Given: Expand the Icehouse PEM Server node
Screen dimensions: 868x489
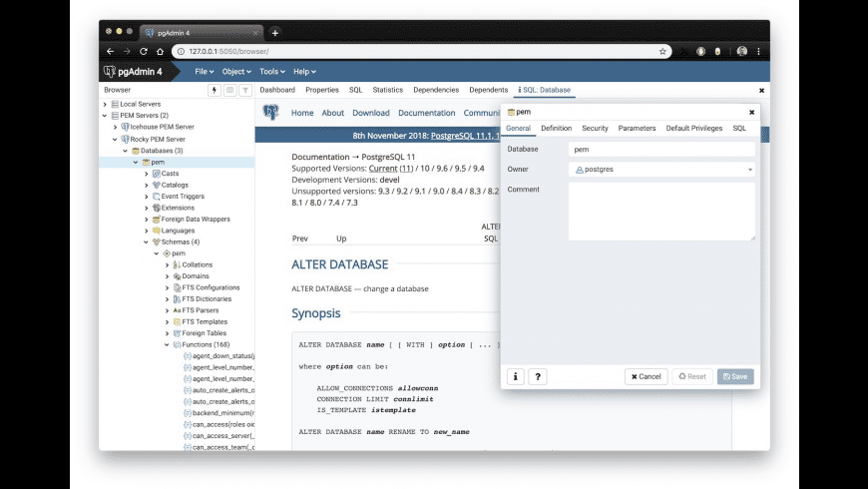Looking at the screenshot, I should [x=115, y=127].
